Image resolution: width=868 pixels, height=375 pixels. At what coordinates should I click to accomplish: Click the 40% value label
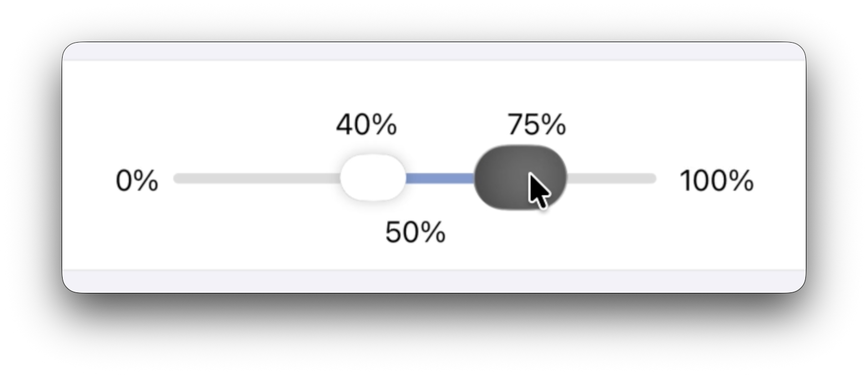[x=366, y=125]
